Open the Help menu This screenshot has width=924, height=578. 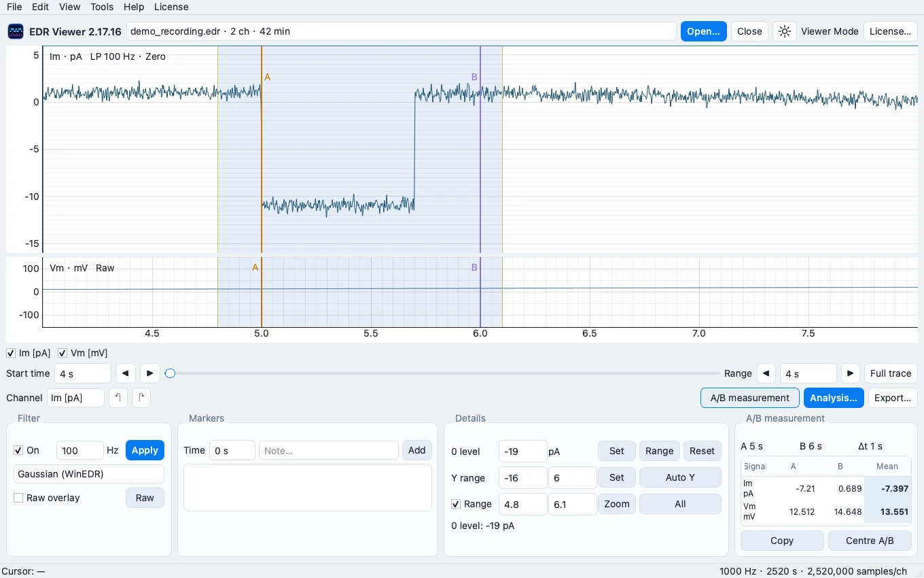134,7
